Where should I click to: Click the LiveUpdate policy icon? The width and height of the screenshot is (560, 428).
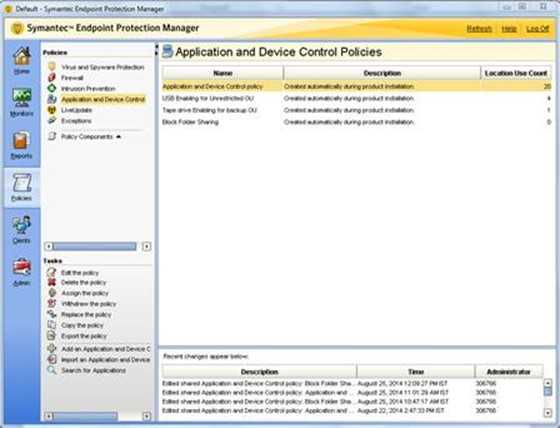coord(52,110)
